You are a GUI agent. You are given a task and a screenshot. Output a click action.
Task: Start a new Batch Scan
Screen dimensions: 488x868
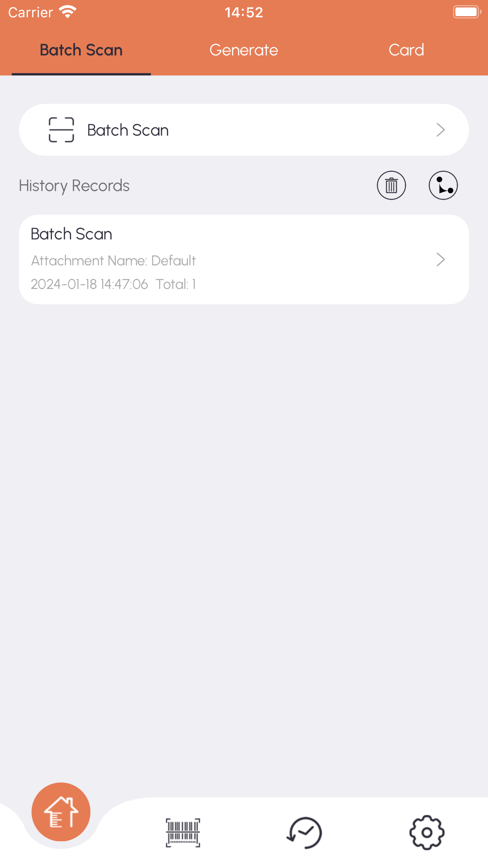point(244,130)
